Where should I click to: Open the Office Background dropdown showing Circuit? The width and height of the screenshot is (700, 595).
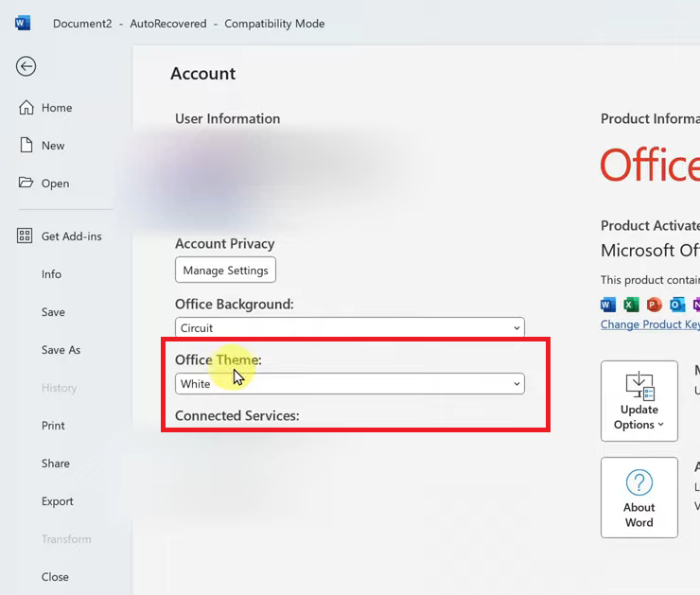click(350, 327)
